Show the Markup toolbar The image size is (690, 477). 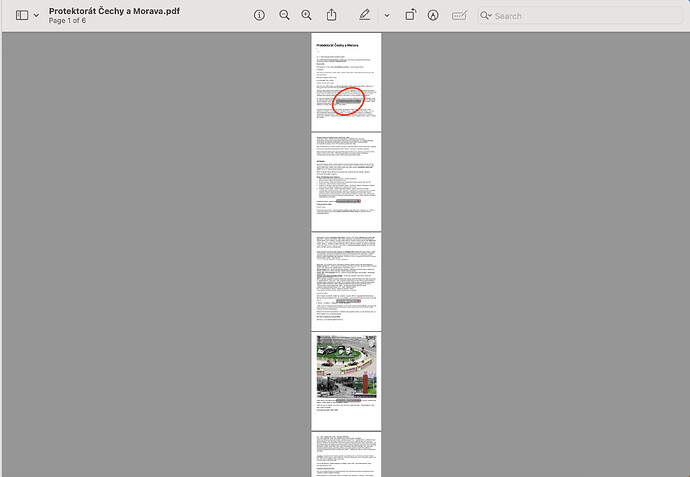433,16
